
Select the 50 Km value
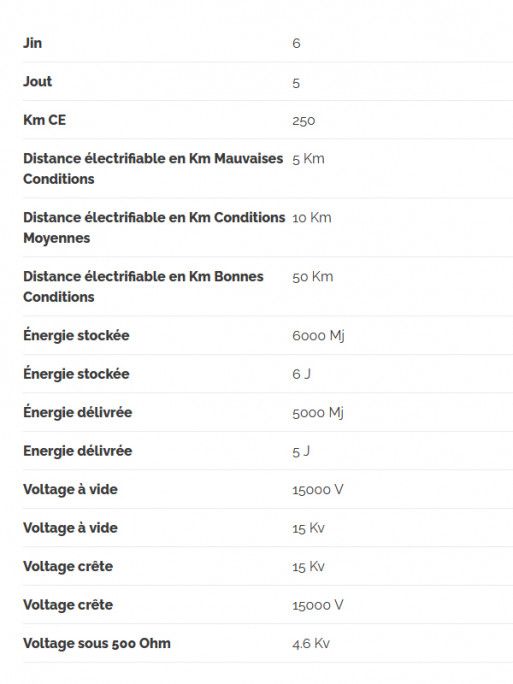click(313, 277)
